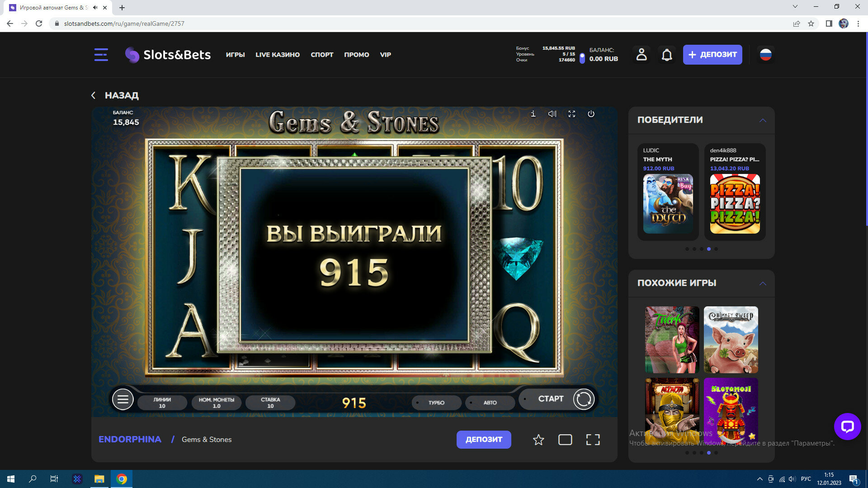Mute game sound with speaker icon

pos(552,114)
